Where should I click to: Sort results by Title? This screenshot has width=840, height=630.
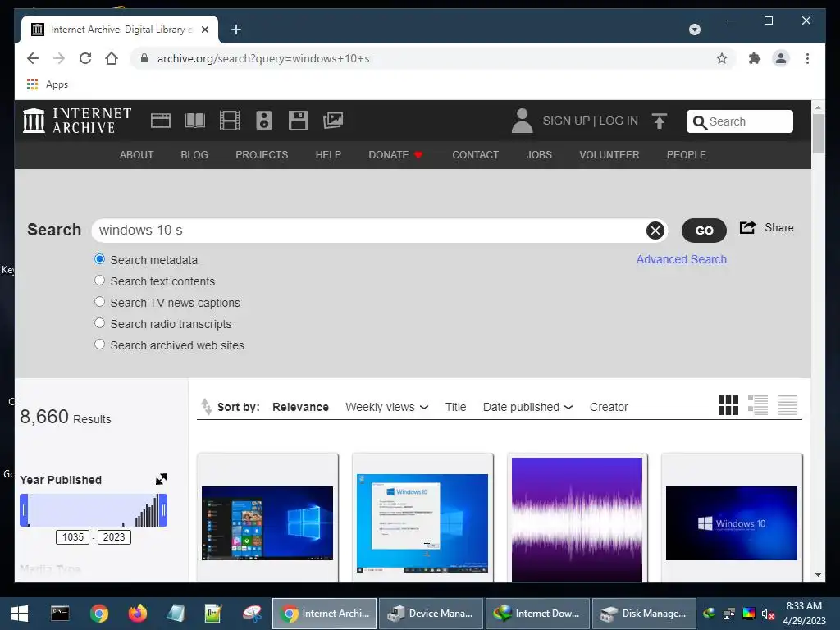pos(455,407)
